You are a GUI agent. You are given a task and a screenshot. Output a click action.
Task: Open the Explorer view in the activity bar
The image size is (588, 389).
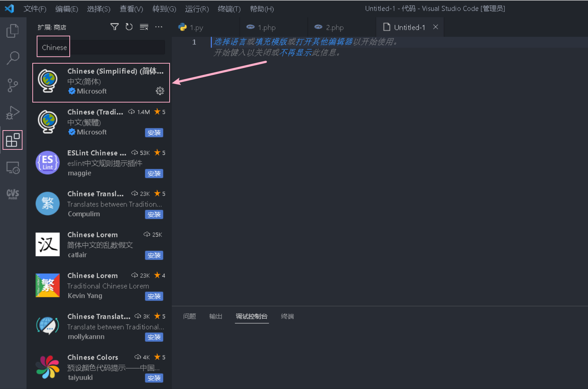[13, 31]
